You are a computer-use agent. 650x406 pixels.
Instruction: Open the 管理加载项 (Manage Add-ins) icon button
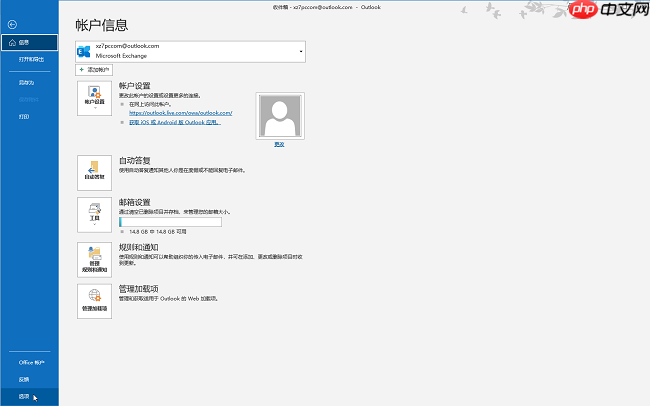[95, 301]
